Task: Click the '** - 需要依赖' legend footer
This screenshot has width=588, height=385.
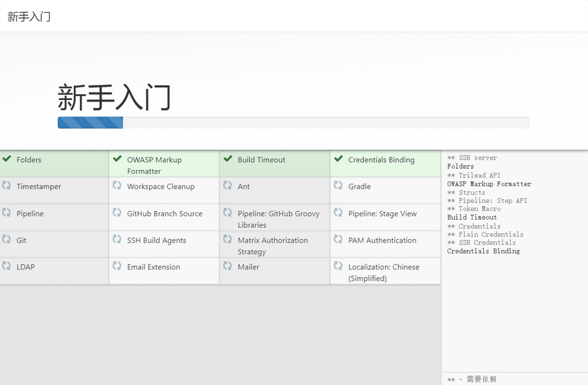Action: pos(472,379)
